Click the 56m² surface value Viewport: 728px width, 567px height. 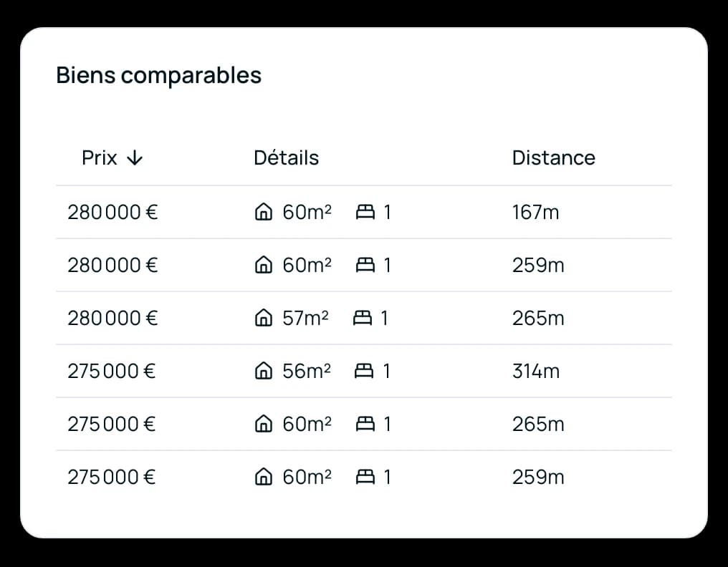[x=307, y=371]
